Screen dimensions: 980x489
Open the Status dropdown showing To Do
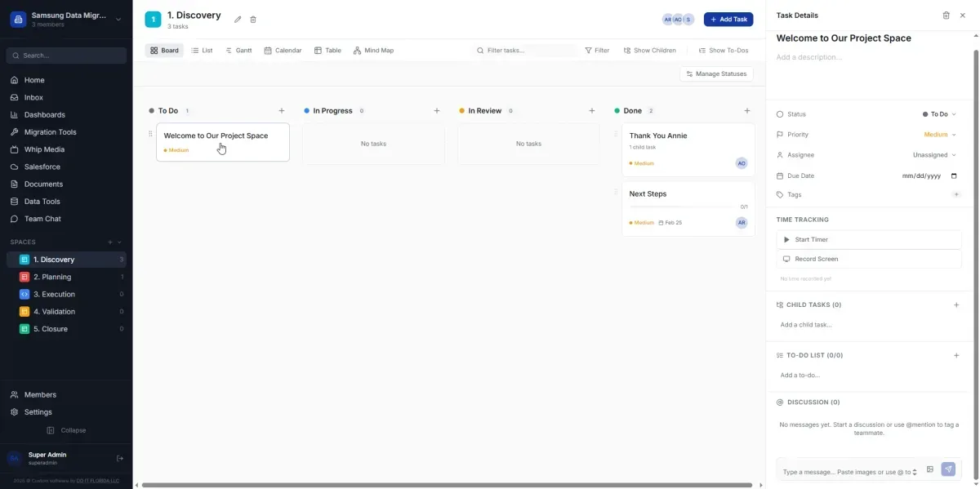tap(939, 114)
